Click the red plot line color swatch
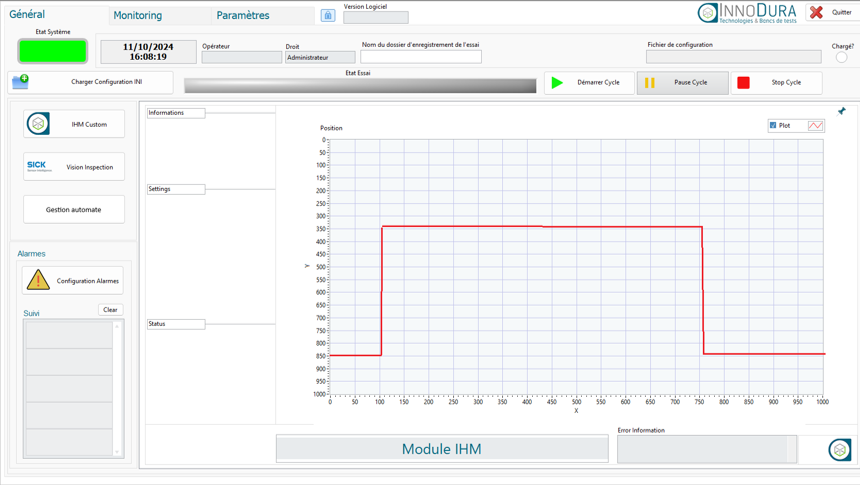This screenshot has height=485, width=860. click(x=815, y=126)
